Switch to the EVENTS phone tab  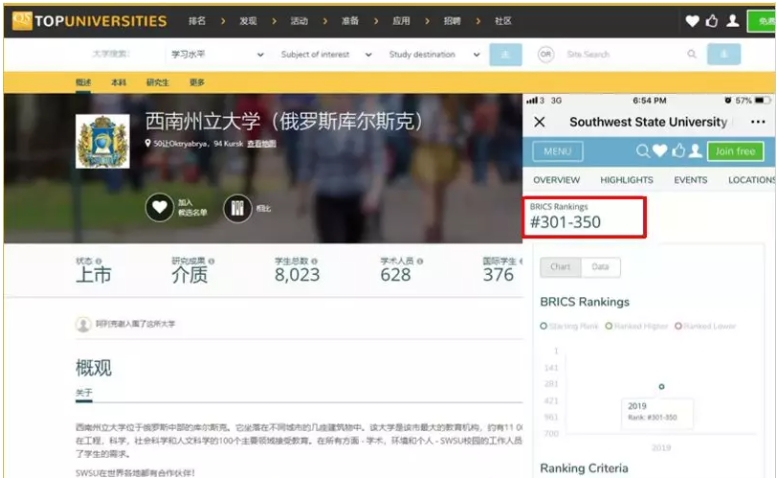pos(690,180)
